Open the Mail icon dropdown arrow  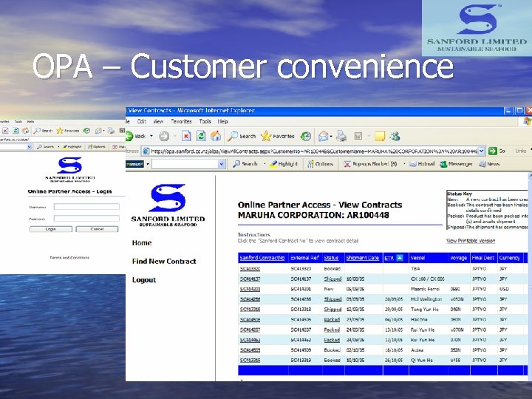[331, 137]
